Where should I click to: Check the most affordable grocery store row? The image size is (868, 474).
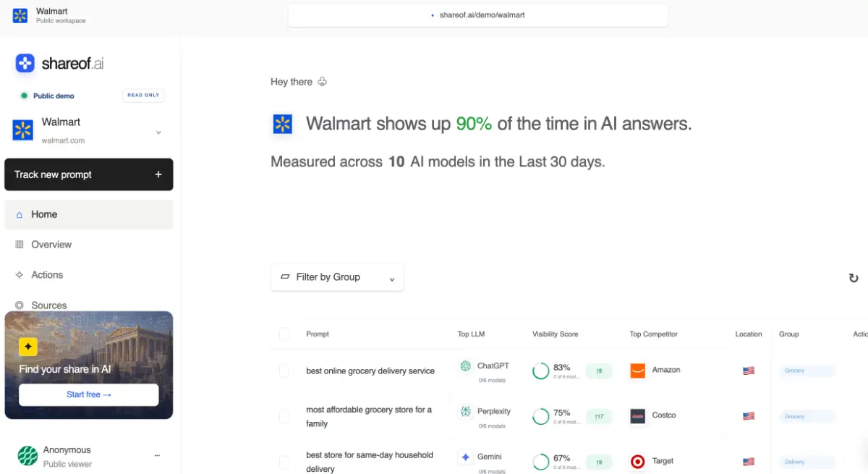pos(284,416)
